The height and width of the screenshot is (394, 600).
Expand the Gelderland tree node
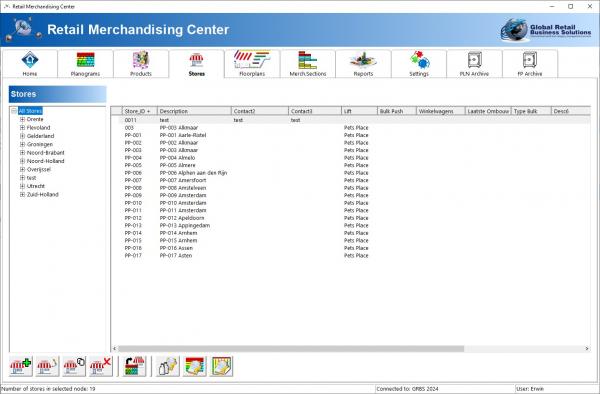[22, 136]
